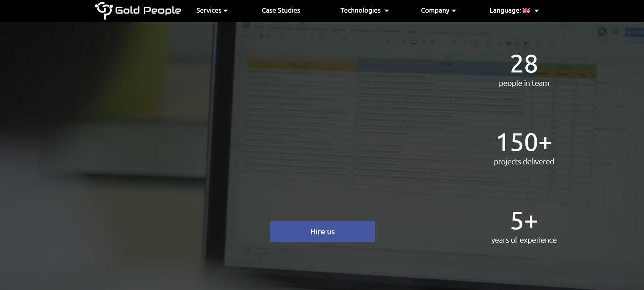Expand the language selector arrow
The width and height of the screenshot is (644, 290).
(537, 11)
